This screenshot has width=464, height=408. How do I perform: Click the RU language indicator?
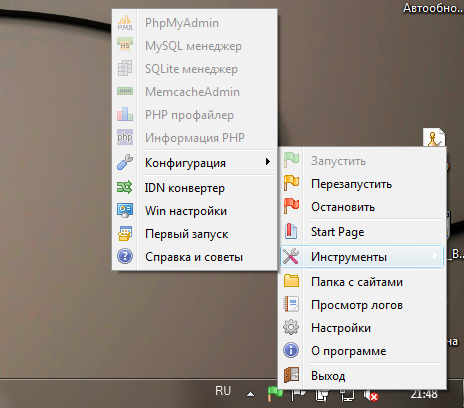tap(223, 390)
